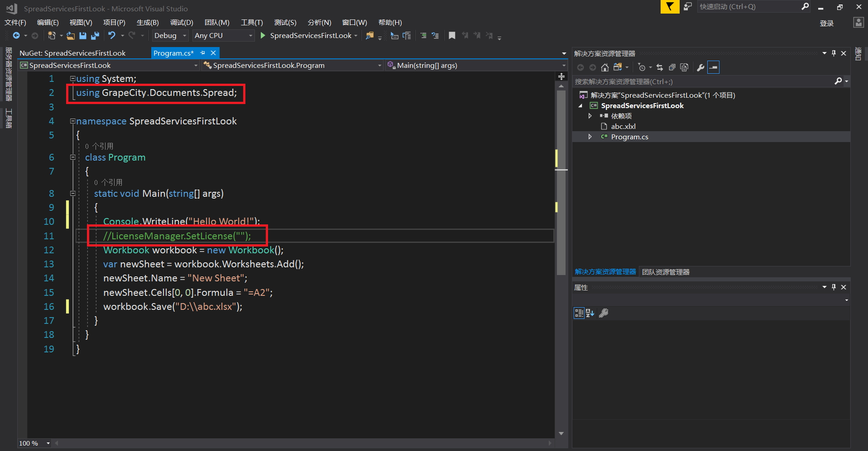The width and height of the screenshot is (868, 451).
Task: Open properties via the wrench icon
Action: (x=700, y=67)
